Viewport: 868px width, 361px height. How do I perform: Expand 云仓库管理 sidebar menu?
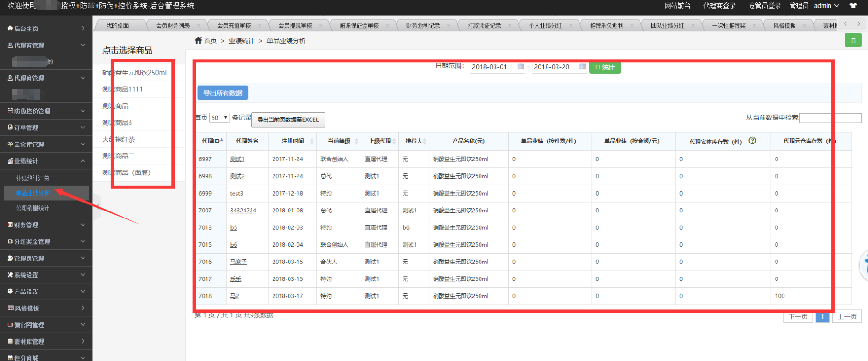[46, 144]
